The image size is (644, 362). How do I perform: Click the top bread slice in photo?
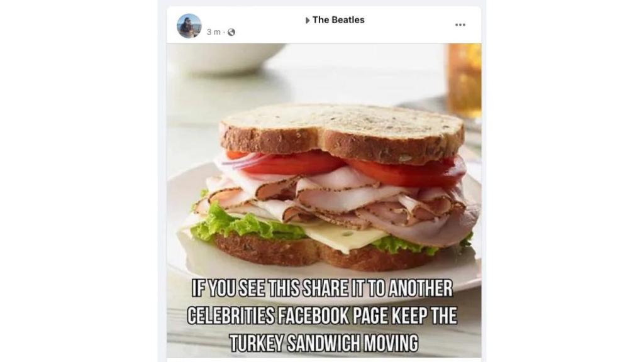pos(342,132)
